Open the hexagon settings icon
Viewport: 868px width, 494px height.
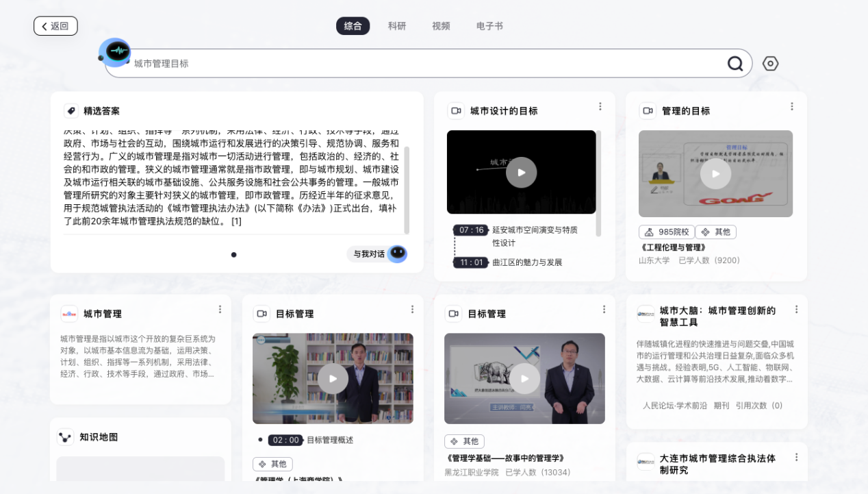click(x=770, y=64)
